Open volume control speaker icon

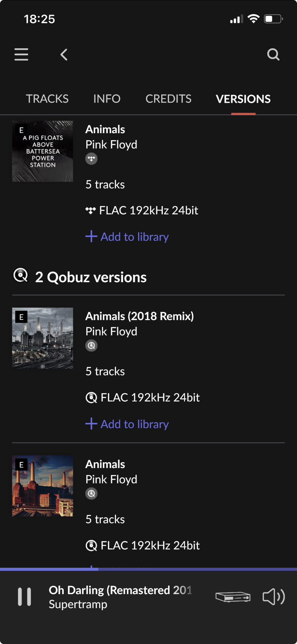273,597
